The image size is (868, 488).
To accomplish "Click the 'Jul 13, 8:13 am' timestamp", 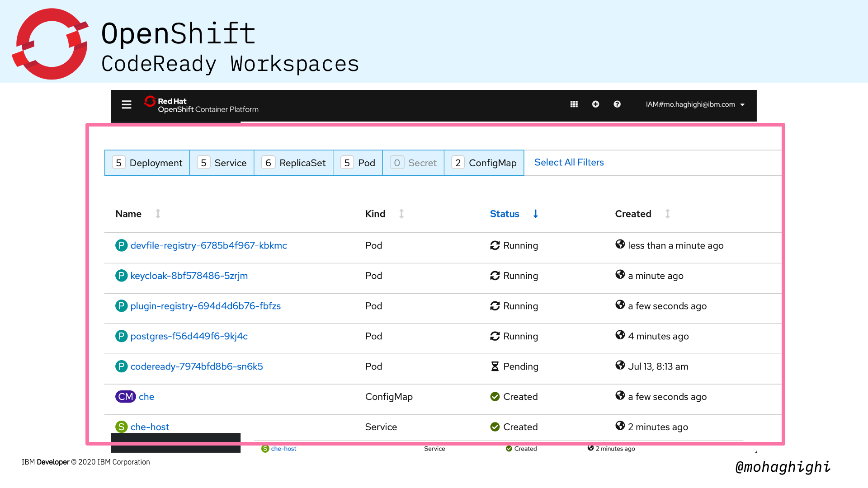I will click(x=658, y=366).
